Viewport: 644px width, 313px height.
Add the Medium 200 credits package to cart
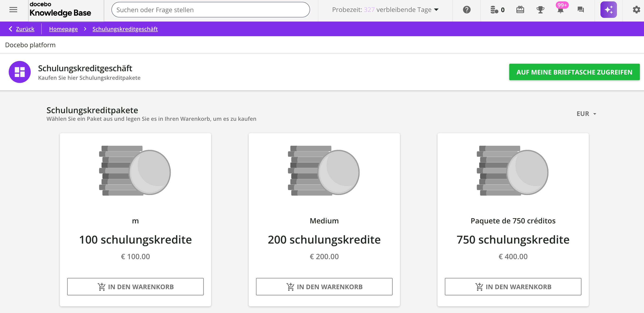[324, 286]
